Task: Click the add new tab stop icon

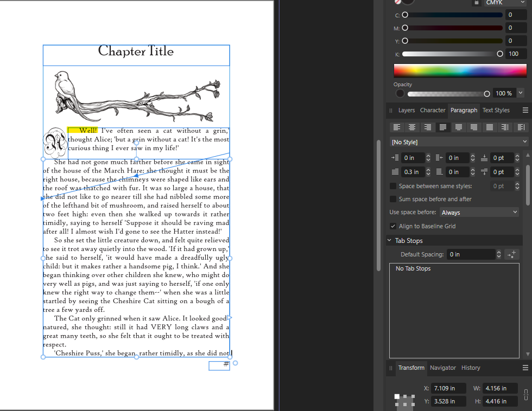Action: 511,254
